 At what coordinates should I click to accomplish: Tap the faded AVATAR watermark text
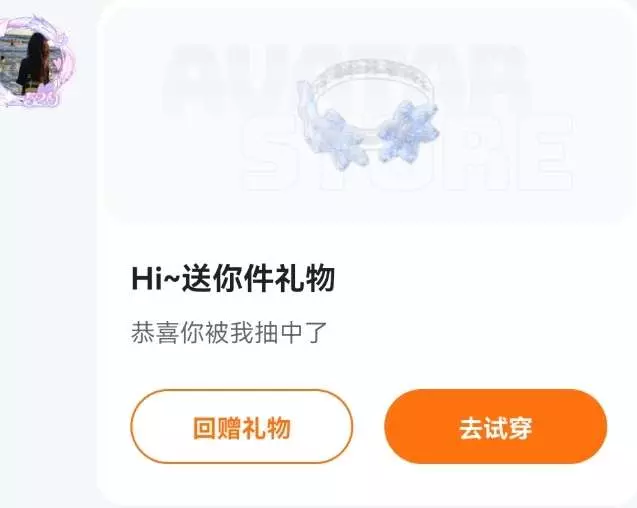pos(345,75)
